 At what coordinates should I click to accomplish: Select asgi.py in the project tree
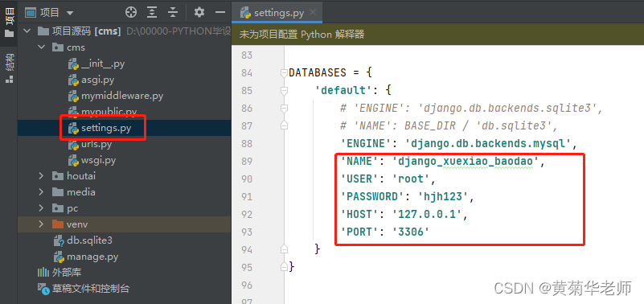pos(98,80)
